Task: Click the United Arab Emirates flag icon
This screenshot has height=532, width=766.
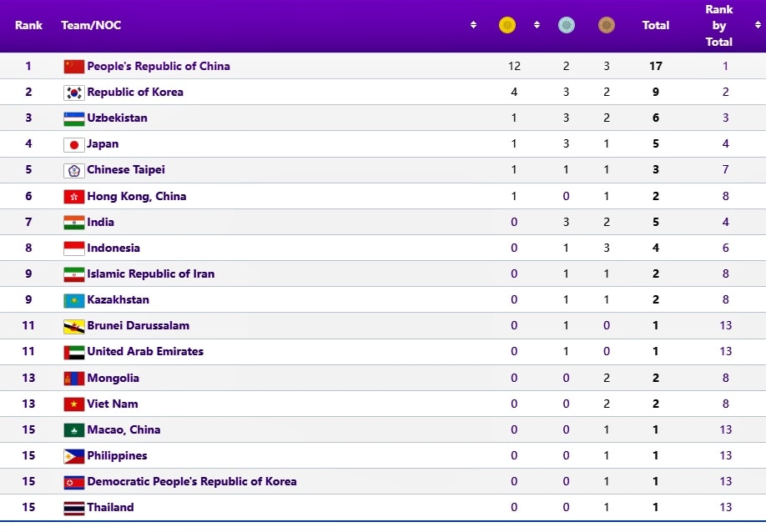Action: coord(73,352)
